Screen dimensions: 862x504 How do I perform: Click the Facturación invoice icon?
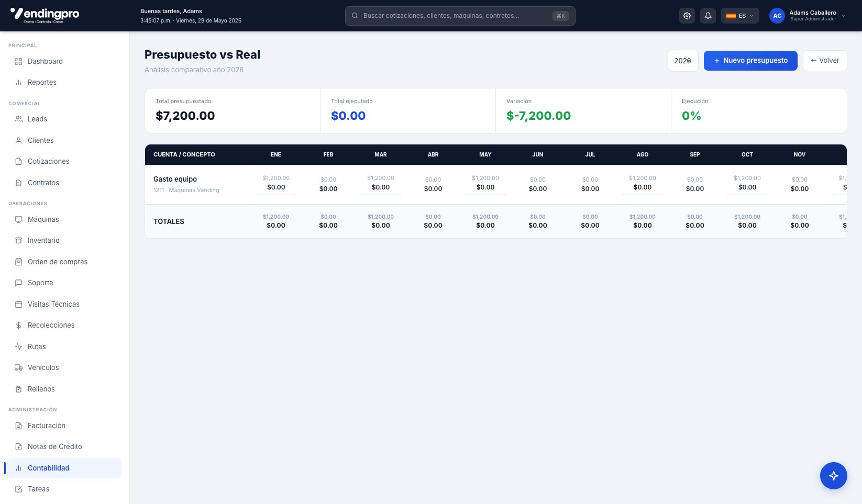(x=18, y=425)
